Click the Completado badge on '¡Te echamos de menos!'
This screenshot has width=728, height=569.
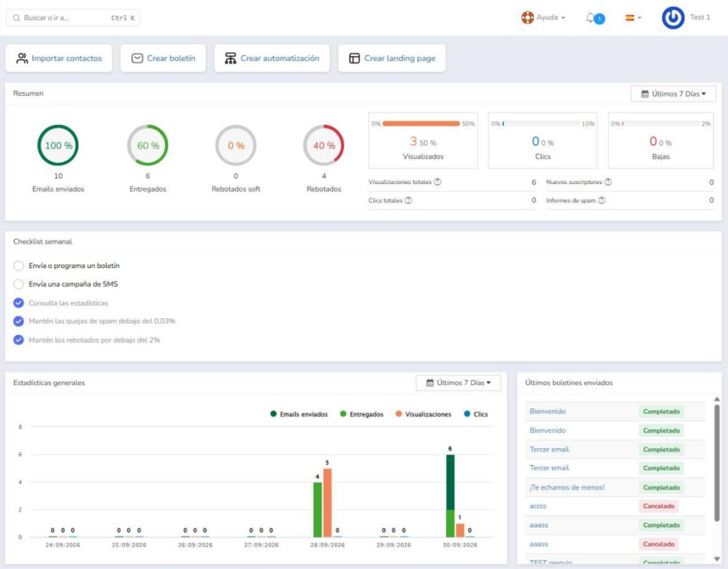click(x=661, y=487)
